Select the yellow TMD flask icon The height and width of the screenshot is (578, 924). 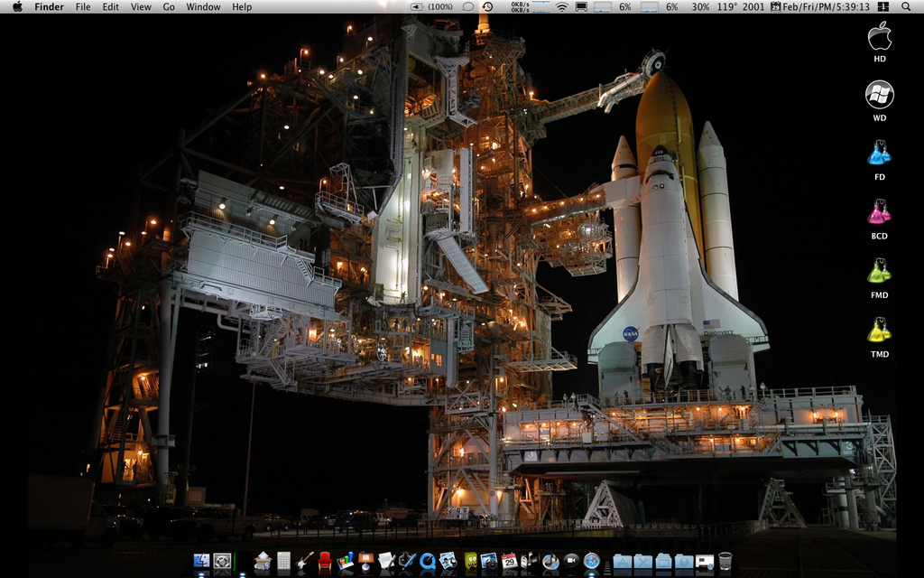880,331
